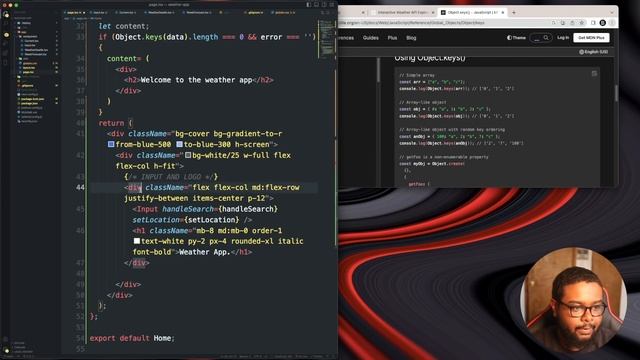The height and width of the screenshot is (360, 640).
Task: Open the browser three-dot menu
Action: tap(612, 23)
